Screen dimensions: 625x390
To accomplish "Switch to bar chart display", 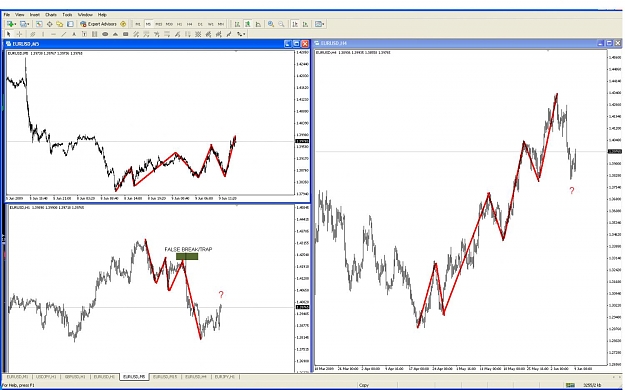I will click(237, 24).
